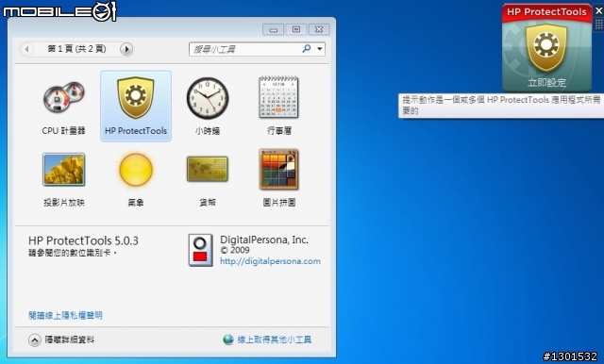This screenshot has width=604, height=364.
Task: Grab the desktop gadget drag handle
Action: [598, 25]
